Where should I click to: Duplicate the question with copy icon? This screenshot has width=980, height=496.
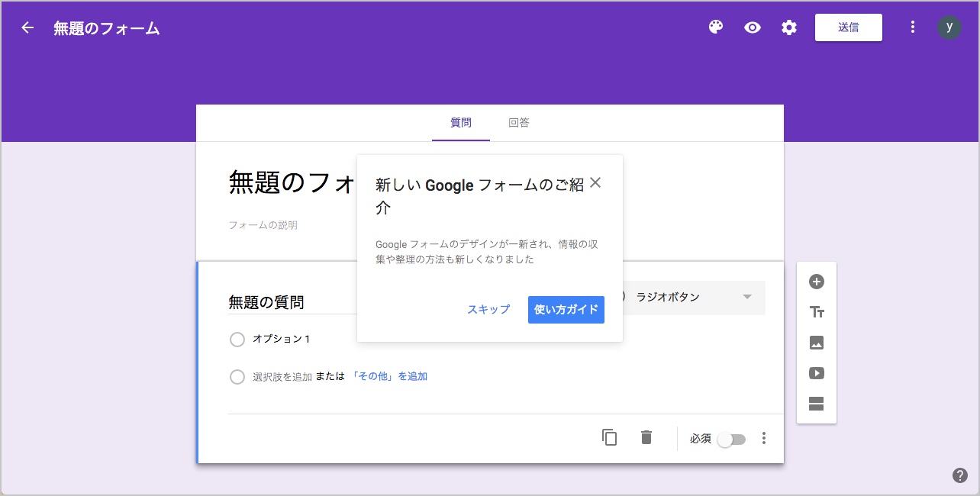[609, 437]
